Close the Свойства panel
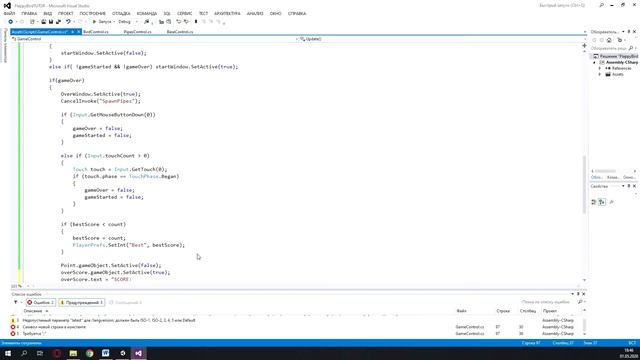Screen dimensions: 640x360 point(634,186)
